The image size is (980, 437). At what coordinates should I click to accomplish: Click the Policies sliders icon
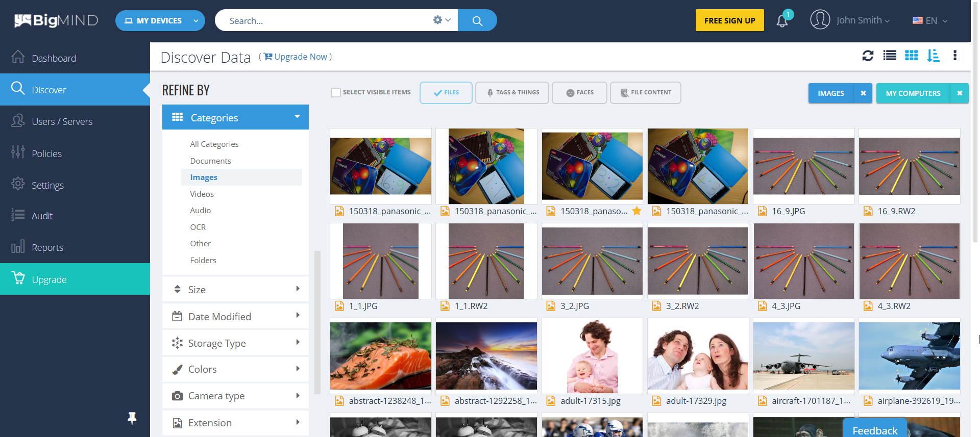tap(18, 152)
